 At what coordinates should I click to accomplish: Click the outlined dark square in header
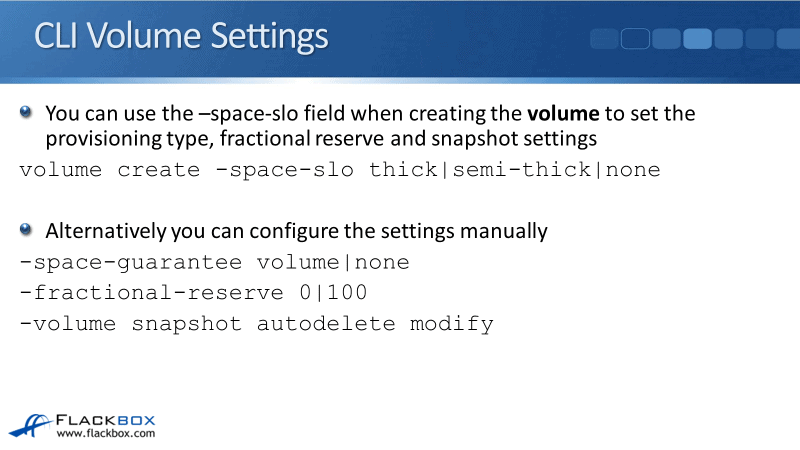pyautogui.click(x=636, y=39)
